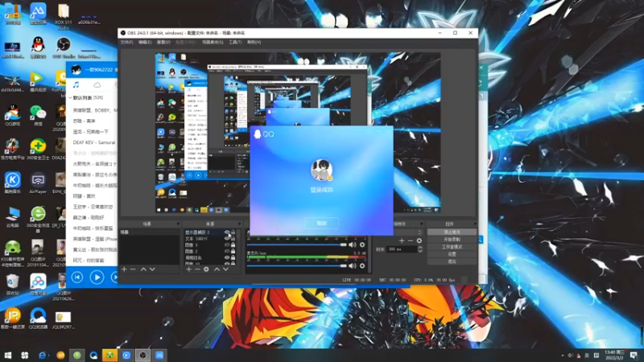Image resolution: width=644 pixels, height=362 pixels.
Task: Open the 场景集合(S) menu
Action: coord(213,43)
